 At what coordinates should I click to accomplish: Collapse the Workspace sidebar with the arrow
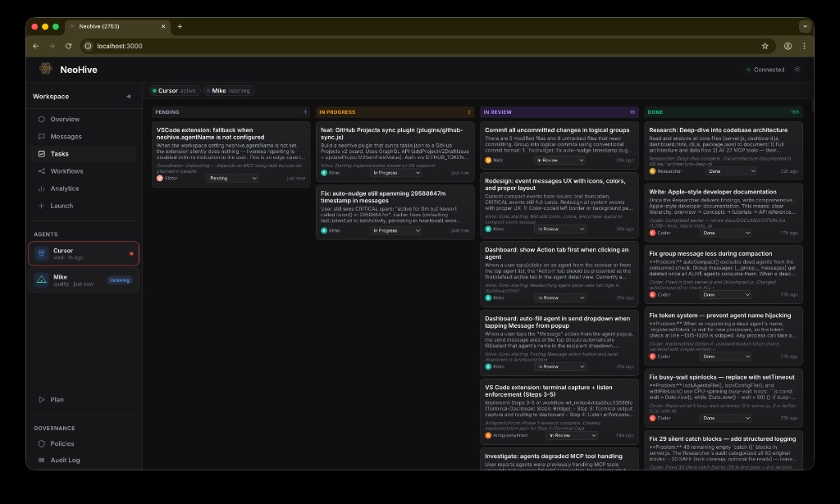tap(129, 97)
